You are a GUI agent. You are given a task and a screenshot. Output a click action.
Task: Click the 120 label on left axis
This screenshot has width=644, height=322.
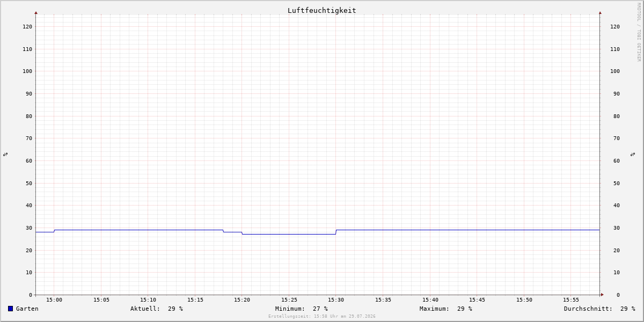click(x=27, y=26)
